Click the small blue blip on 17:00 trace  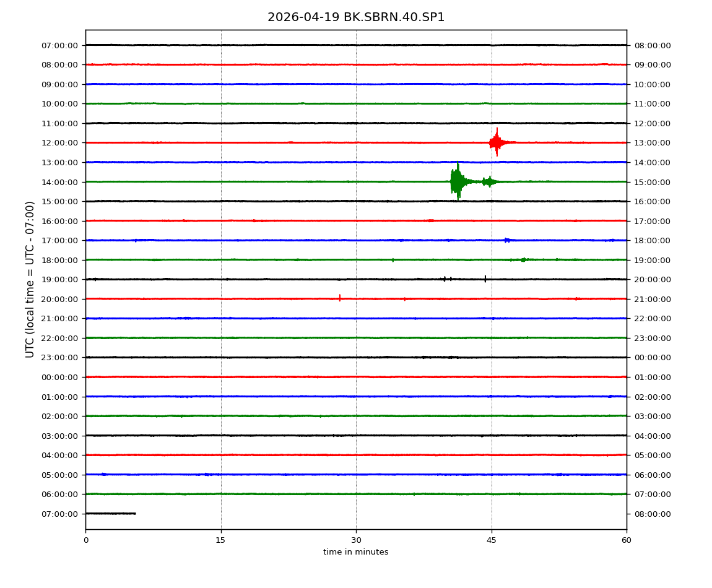click(506, 240)
